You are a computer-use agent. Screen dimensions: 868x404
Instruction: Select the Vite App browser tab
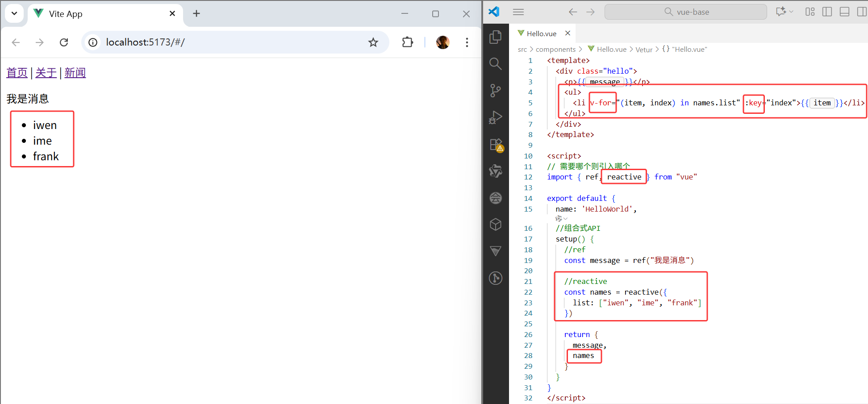tap(105, 14)
